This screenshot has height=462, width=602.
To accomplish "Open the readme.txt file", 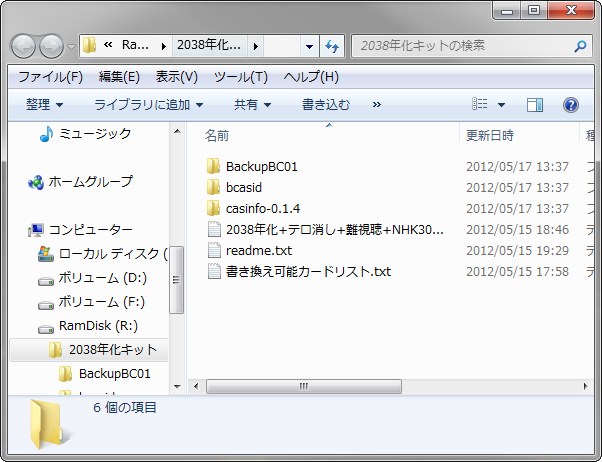I will (258, 250).
